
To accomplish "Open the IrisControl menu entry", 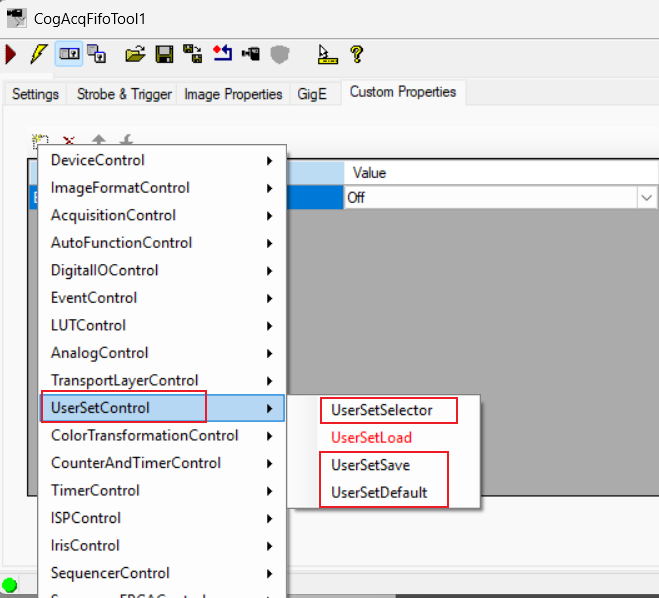I will [162, 545].
